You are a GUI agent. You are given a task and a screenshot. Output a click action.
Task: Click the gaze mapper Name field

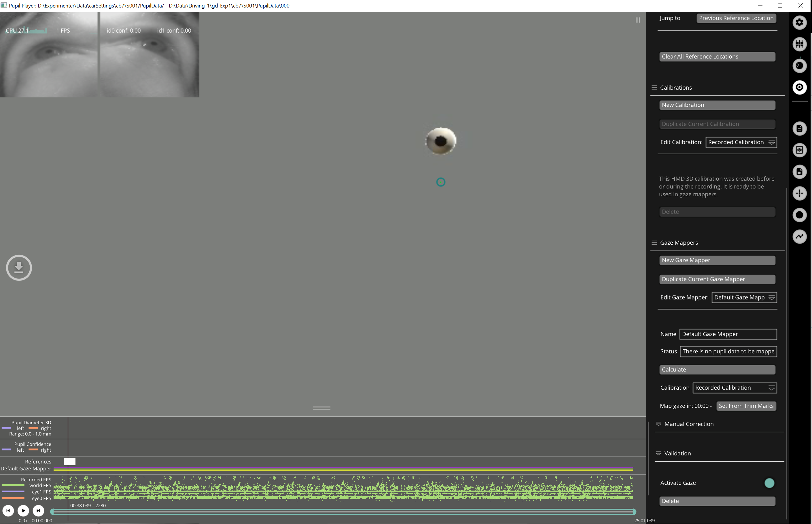point(728,334)
